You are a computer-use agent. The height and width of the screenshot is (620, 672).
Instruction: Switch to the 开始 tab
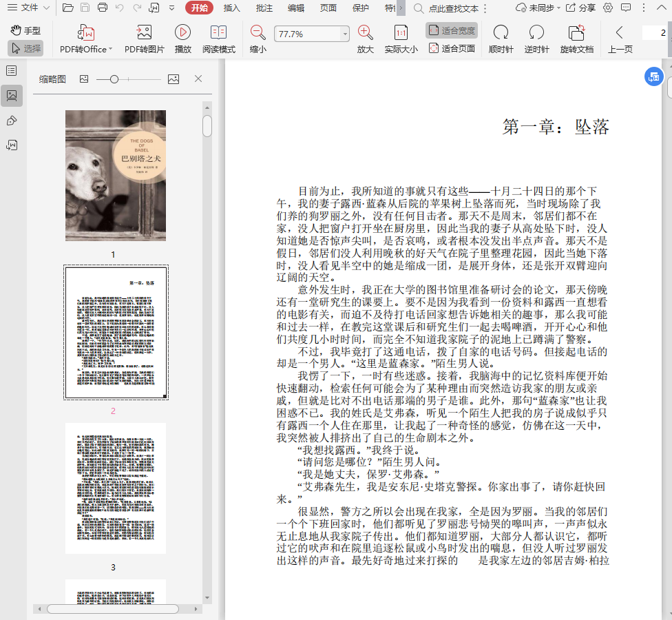pos(199,8)
